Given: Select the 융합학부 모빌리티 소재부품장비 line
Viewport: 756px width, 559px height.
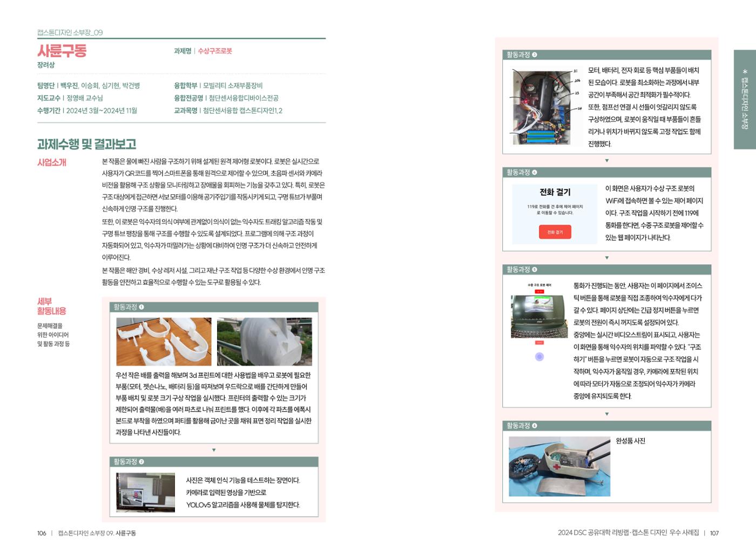Looking at the screenshot, I should pyautogui.click(x=218, y=85).
